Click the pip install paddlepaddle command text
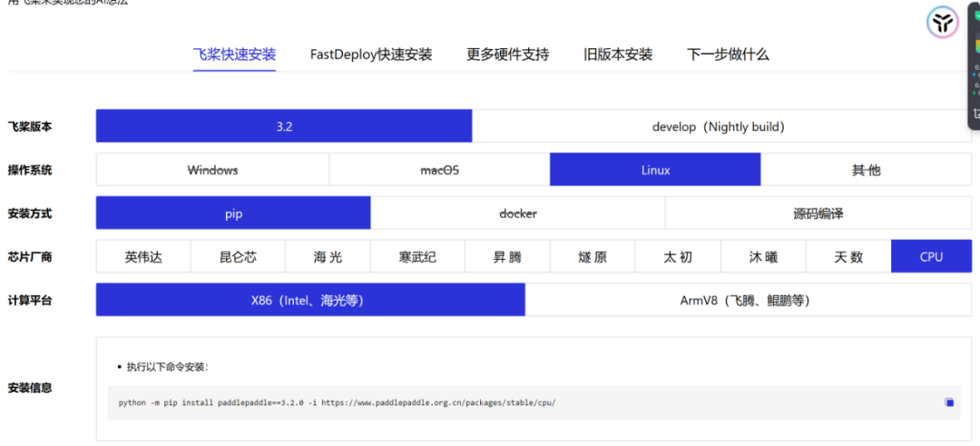 pos(337,402)
